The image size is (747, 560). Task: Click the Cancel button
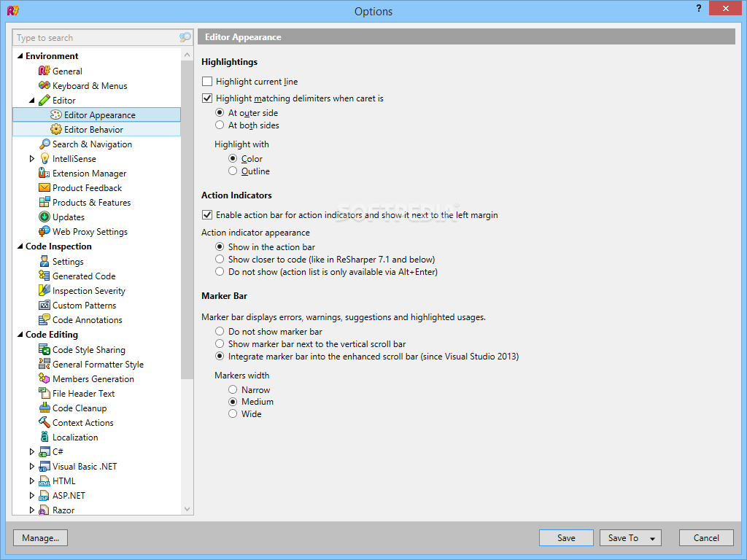tap(706, 538)
